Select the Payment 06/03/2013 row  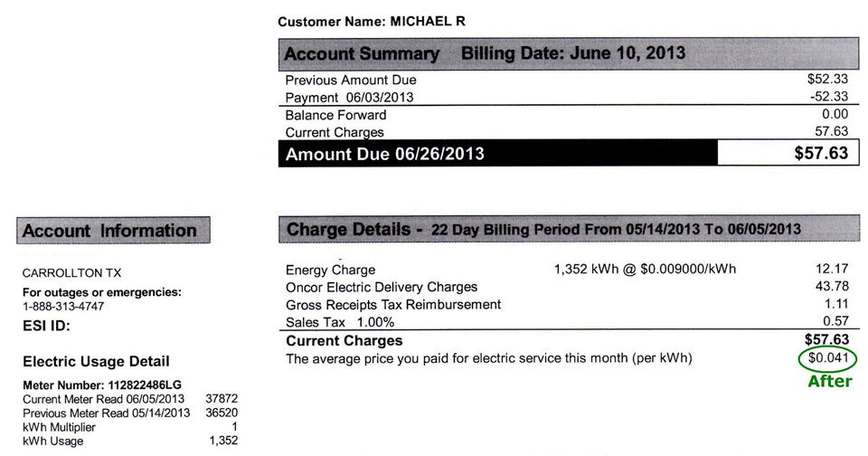click(x=567, y=97)
